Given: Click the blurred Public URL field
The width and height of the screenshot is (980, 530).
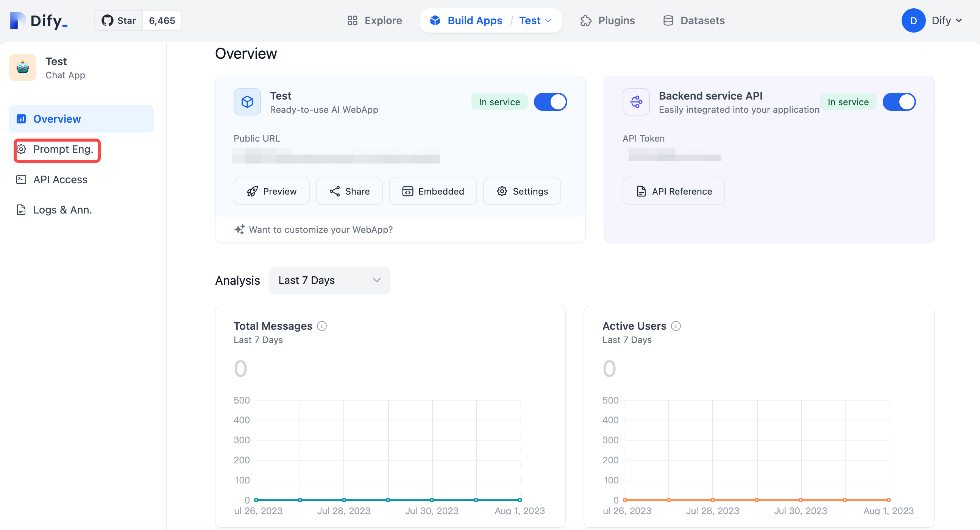Looking at the screenshot, I should tap(336, 156).
